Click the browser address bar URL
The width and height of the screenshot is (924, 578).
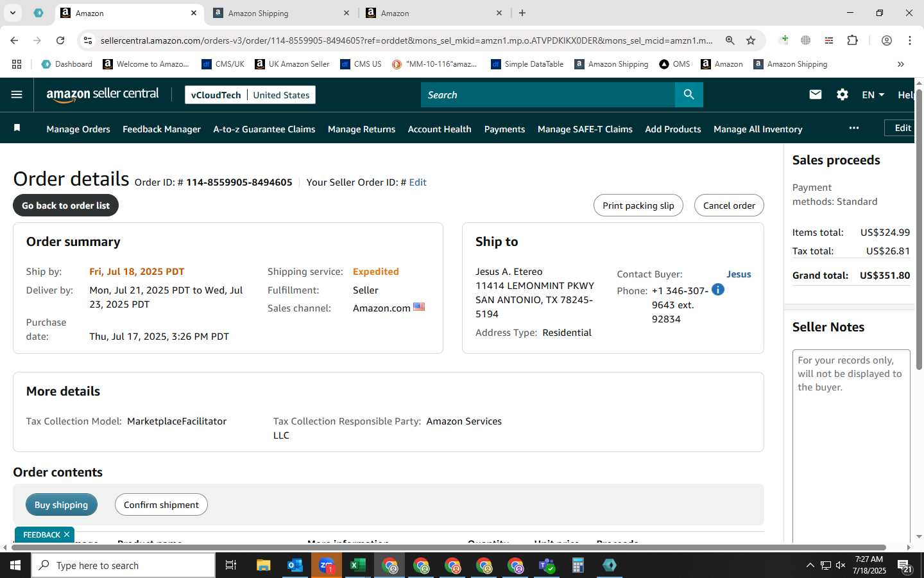[407, 40]
